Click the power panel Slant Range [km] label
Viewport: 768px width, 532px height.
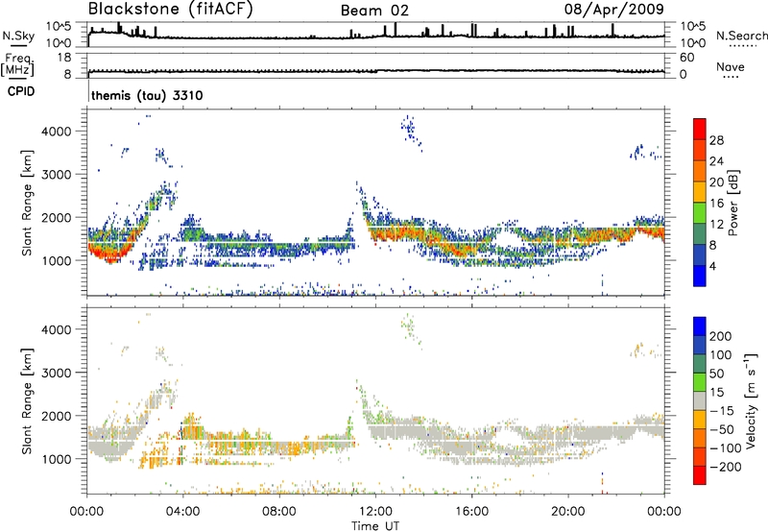pyautogui.click(x=27, y=203)
